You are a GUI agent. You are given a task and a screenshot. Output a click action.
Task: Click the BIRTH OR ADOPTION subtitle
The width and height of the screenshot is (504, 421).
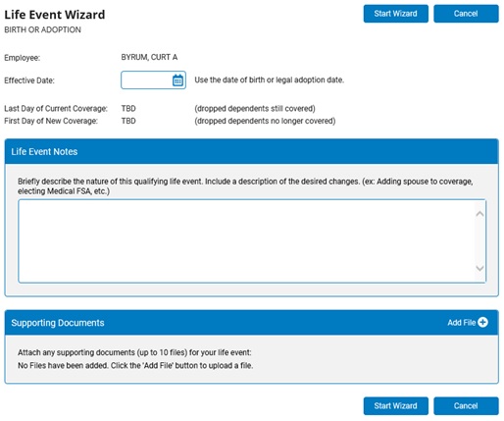pos(42,29)
